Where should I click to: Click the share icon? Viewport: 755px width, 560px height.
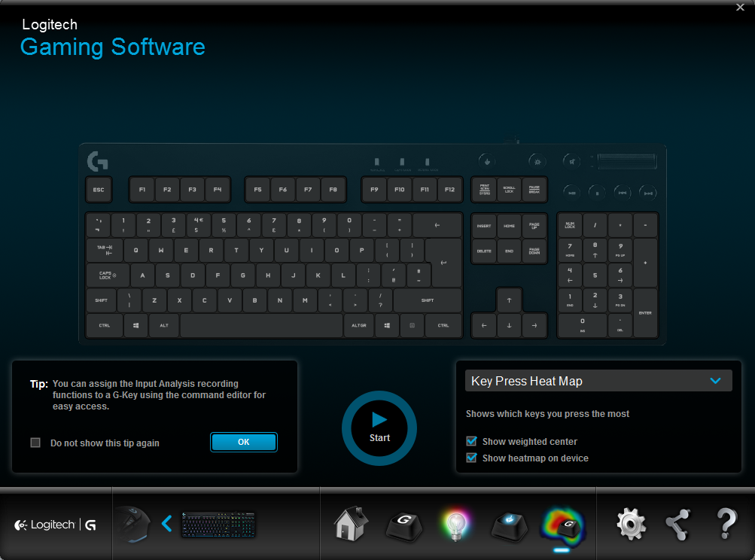tap(678, 525)
